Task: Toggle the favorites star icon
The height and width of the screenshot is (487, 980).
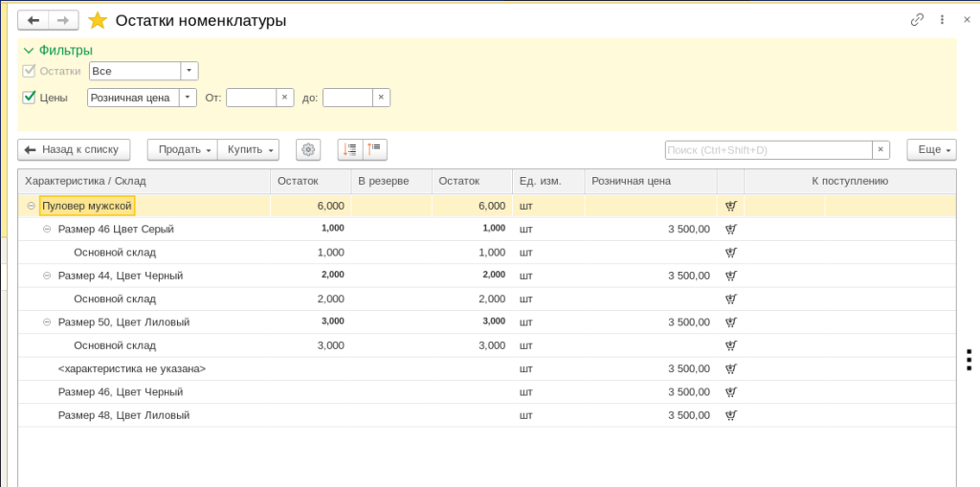Action: [98, 21]
